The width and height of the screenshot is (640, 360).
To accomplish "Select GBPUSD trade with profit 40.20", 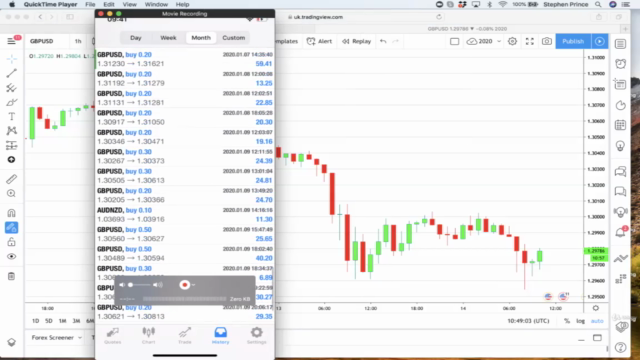I will point(184,253).
